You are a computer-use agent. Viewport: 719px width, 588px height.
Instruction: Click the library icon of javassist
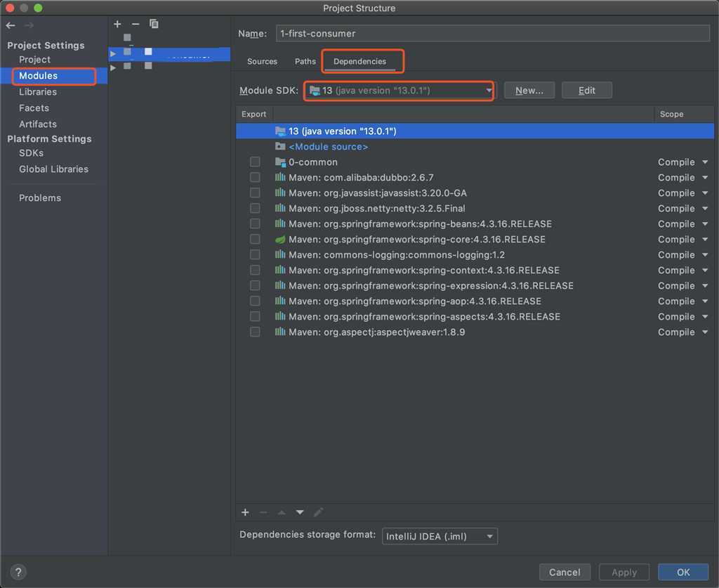click(x=280, y=192)
